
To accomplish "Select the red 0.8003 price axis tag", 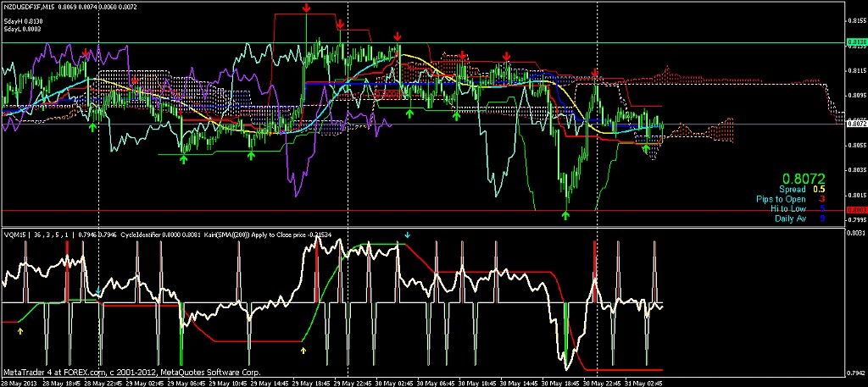I will click(856, 210).
